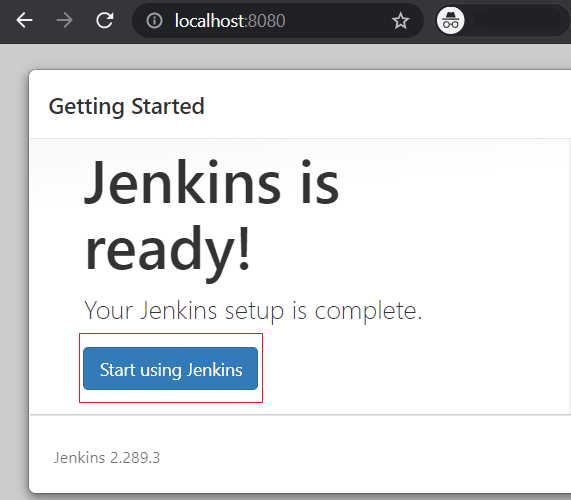This screenshot has width=571, height=500.
Task: Click the Start using Jenkins button
Action: [170, 369]
